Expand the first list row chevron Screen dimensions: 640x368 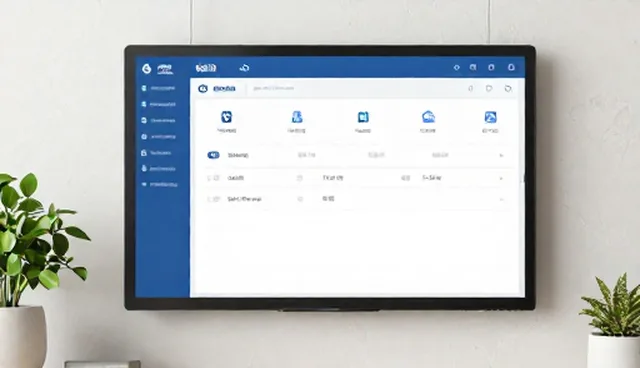(x=501, y=155)
